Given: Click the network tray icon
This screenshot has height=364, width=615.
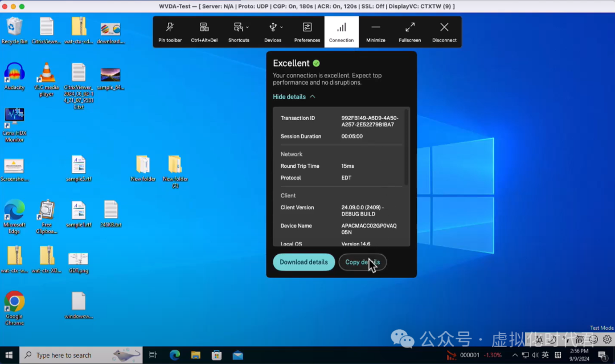Looking at the screenshot, I should tap(525, 355).
